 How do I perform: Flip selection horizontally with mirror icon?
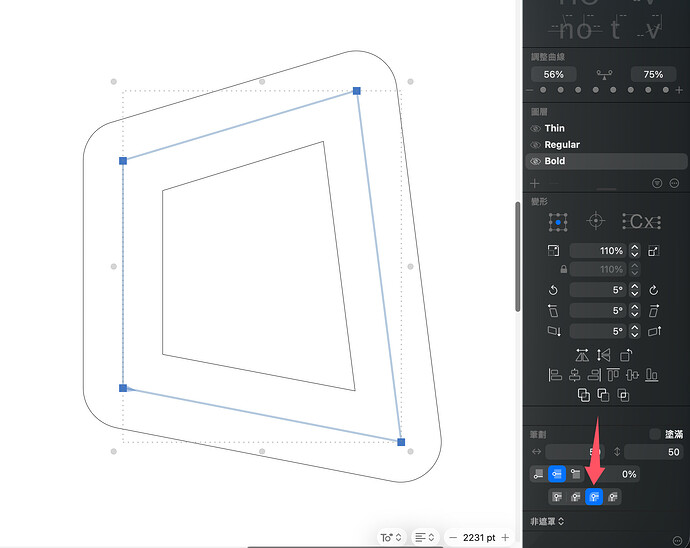[582, 355]
